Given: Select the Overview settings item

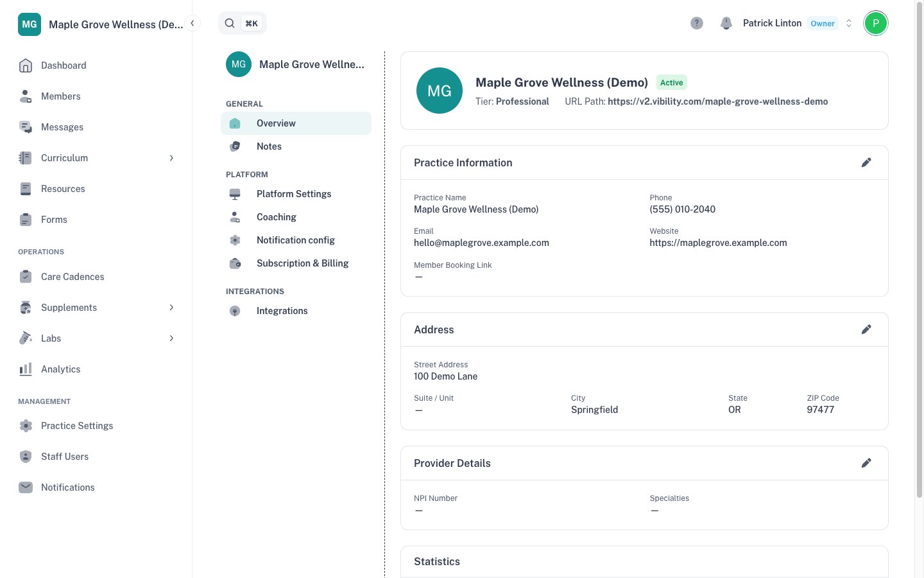Looking at the screenshot, I should tap(296, 123).
